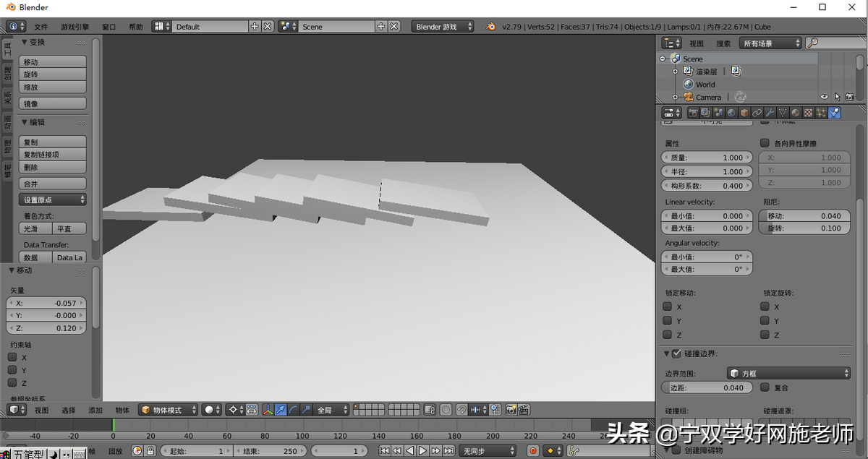Open the File menu

tap(41, 27)
